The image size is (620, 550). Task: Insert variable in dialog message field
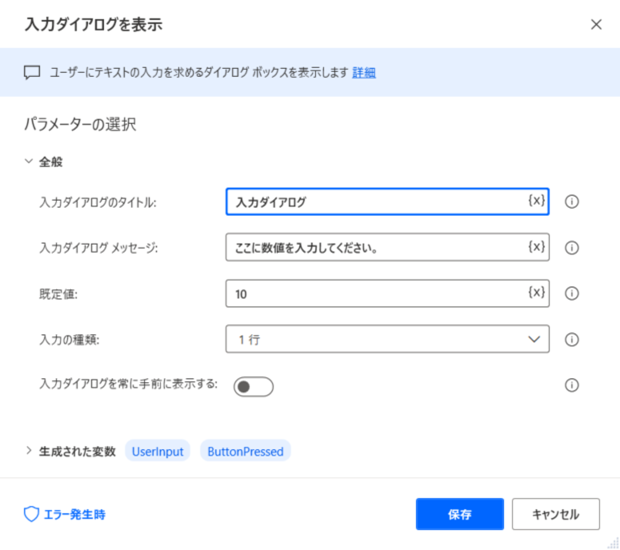[x=537, y=247]
